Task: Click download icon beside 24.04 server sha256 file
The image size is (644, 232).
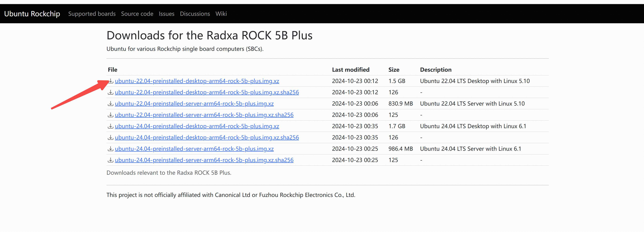Action: pyautogui.click(x=111, y=160)
